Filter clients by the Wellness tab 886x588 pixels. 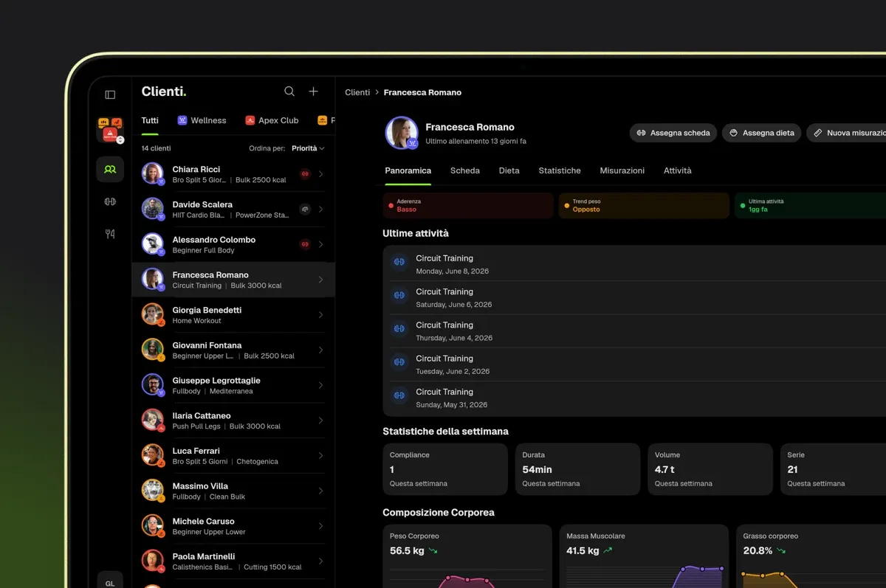click(202, 120)
